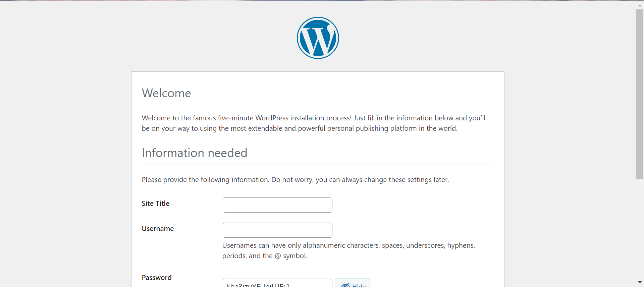Focus the Site Title input field
This screenshot has height=287, width=644.
(277, 205)
